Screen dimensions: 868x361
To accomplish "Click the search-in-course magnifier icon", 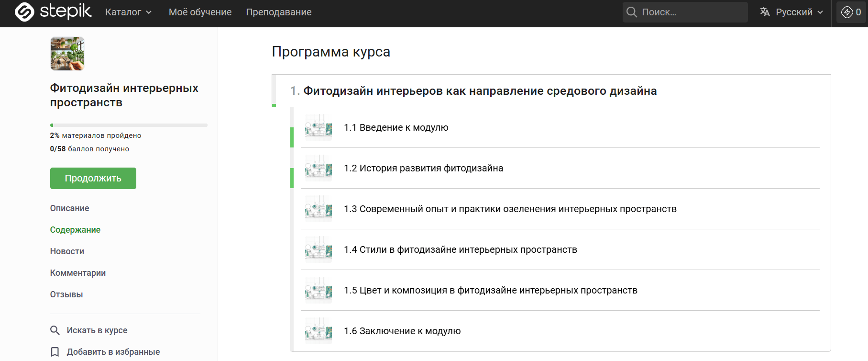I will coord(55,330).
